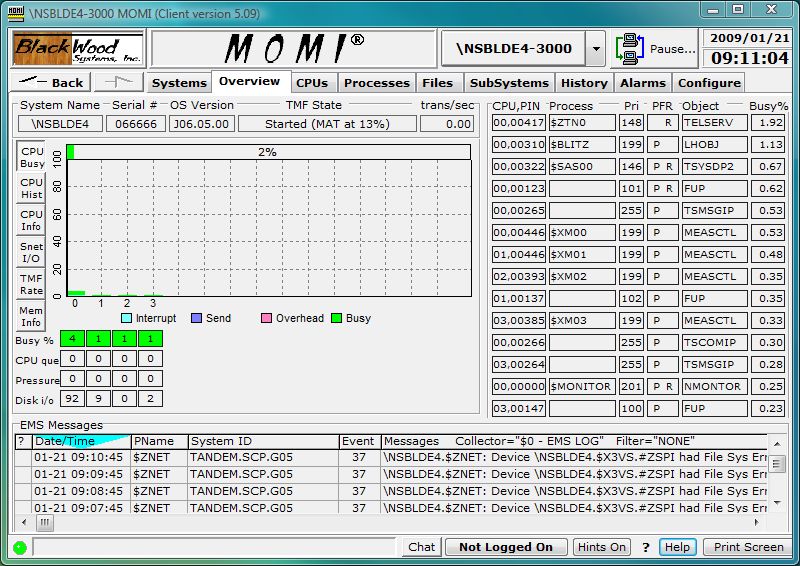This screenshot has width=800, height=566.
Task: Click the Busy legend green swatch
Action: [336, 318]
